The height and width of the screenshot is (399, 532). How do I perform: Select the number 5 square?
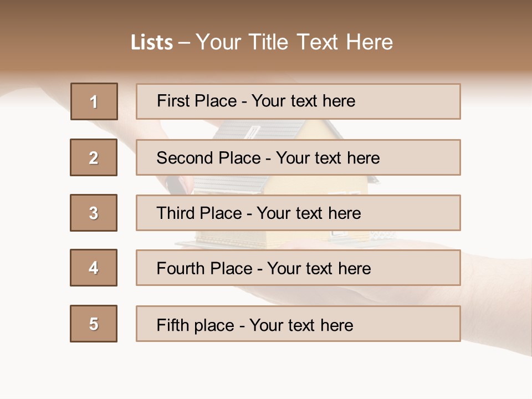[94, 324]
